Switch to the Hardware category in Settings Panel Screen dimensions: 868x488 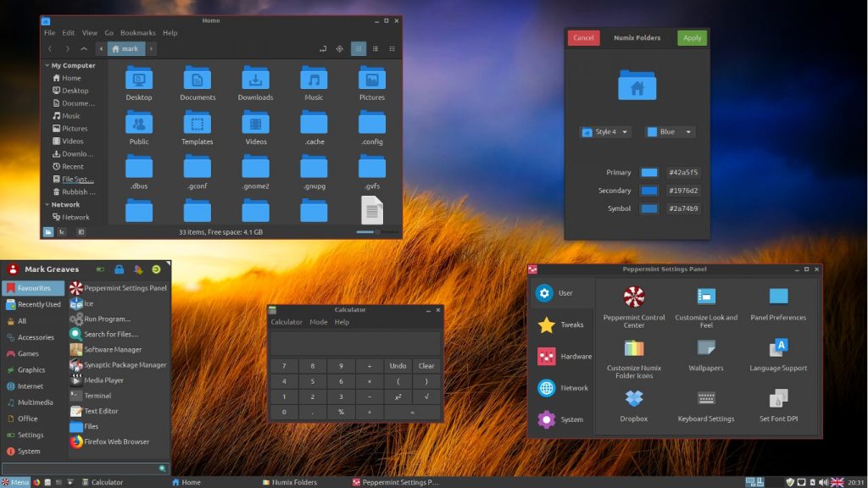click(x=564, y=357)
